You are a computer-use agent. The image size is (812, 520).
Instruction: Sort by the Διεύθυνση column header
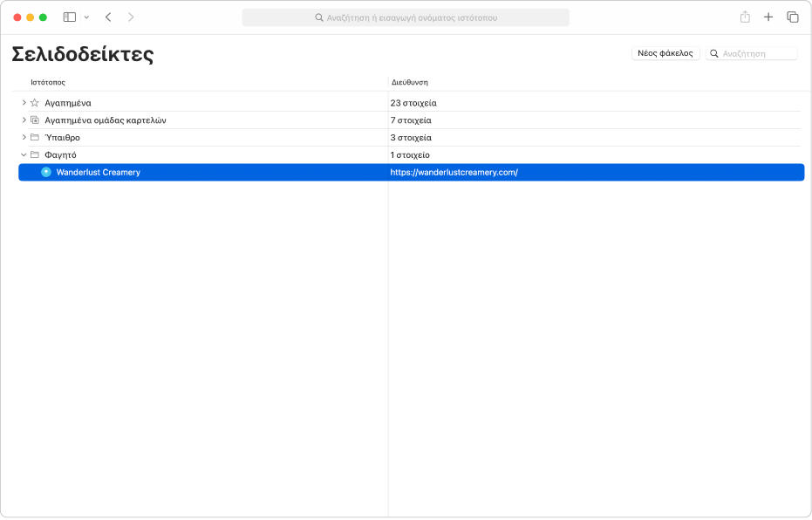pos(410,82)
